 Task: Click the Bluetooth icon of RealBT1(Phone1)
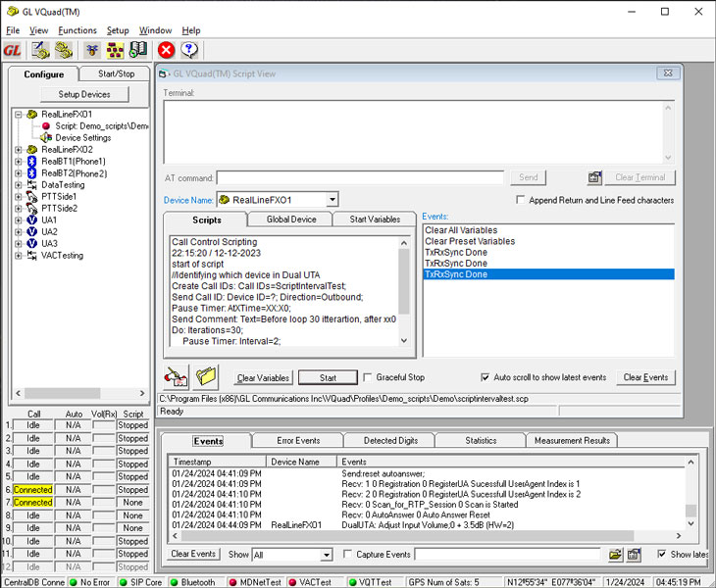32,161
